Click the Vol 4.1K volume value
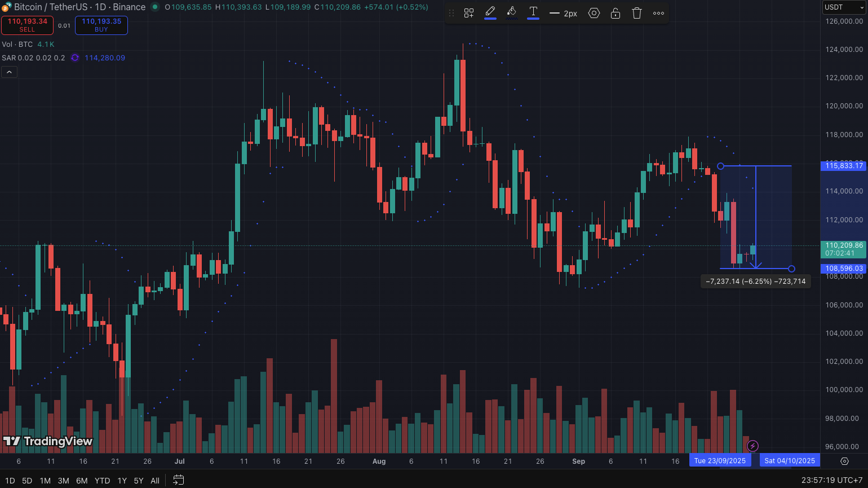 (x=46, y=44)
